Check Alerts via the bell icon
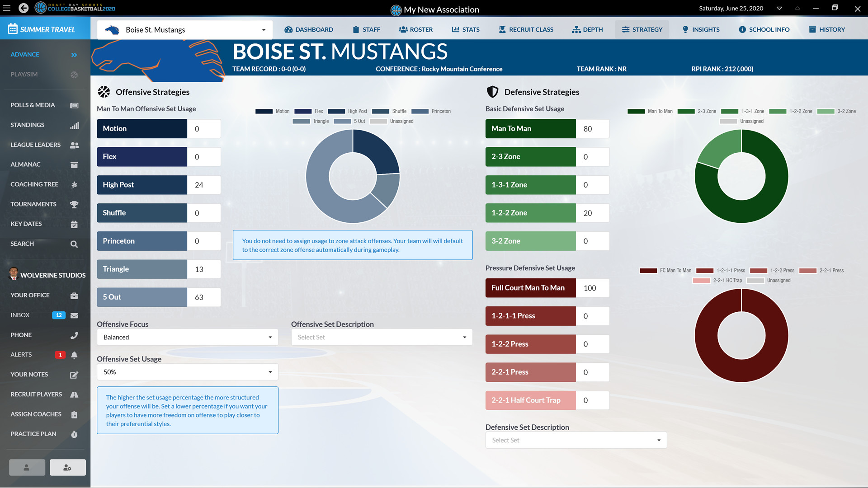 click(74, 355)
